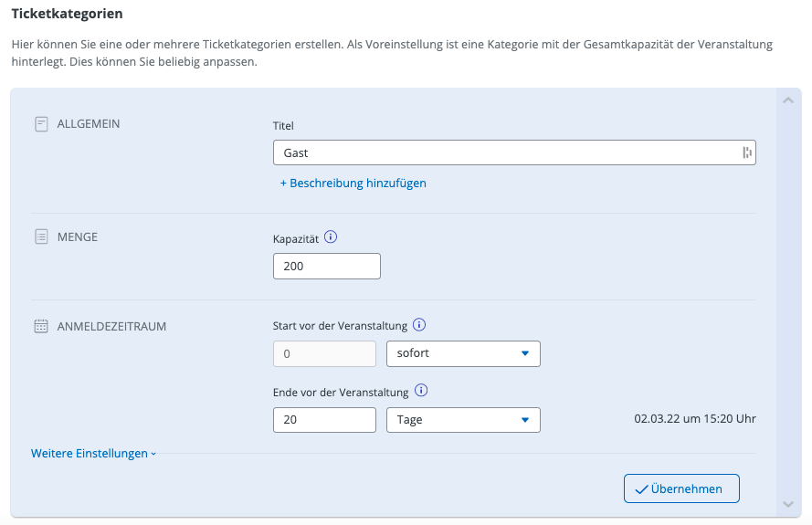
Task: Click the Menge section list icon
Action: tap(41, 237)
